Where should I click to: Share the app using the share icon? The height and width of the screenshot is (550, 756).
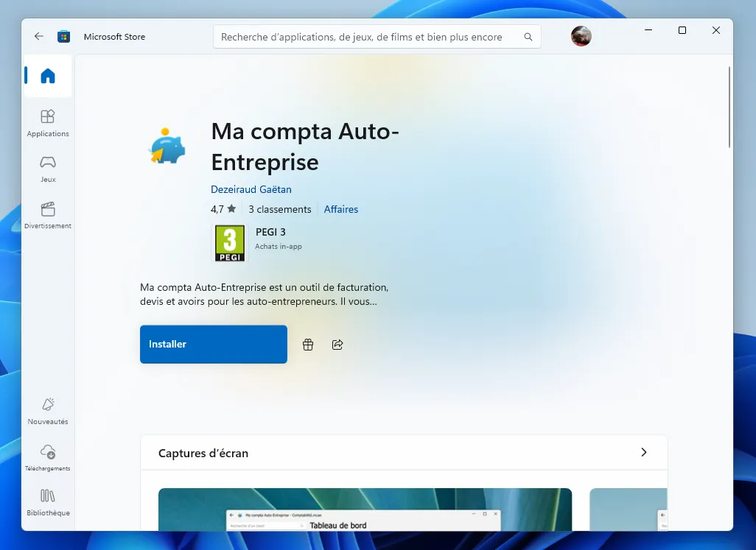tap(337, 344)
